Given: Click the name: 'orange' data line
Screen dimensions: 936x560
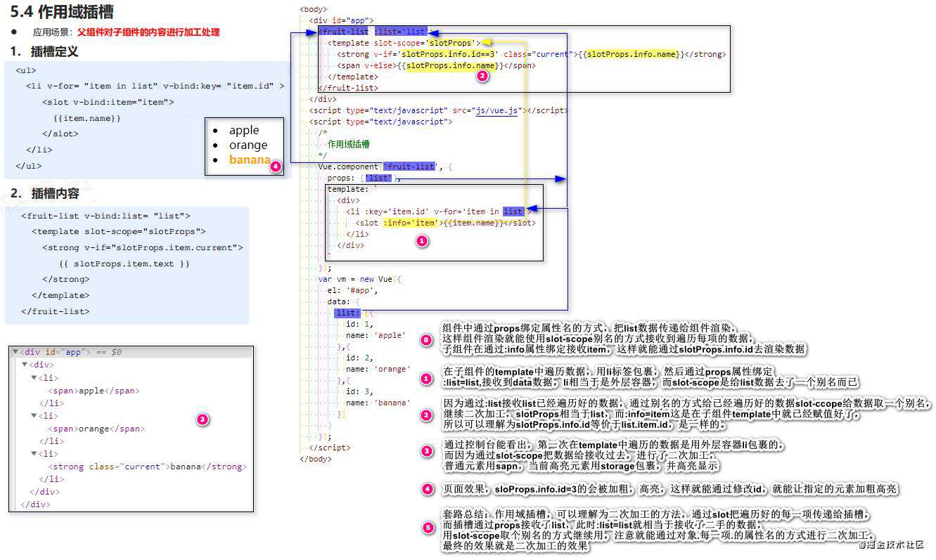Looking at the screenshot, I should [x=378, y=369].
